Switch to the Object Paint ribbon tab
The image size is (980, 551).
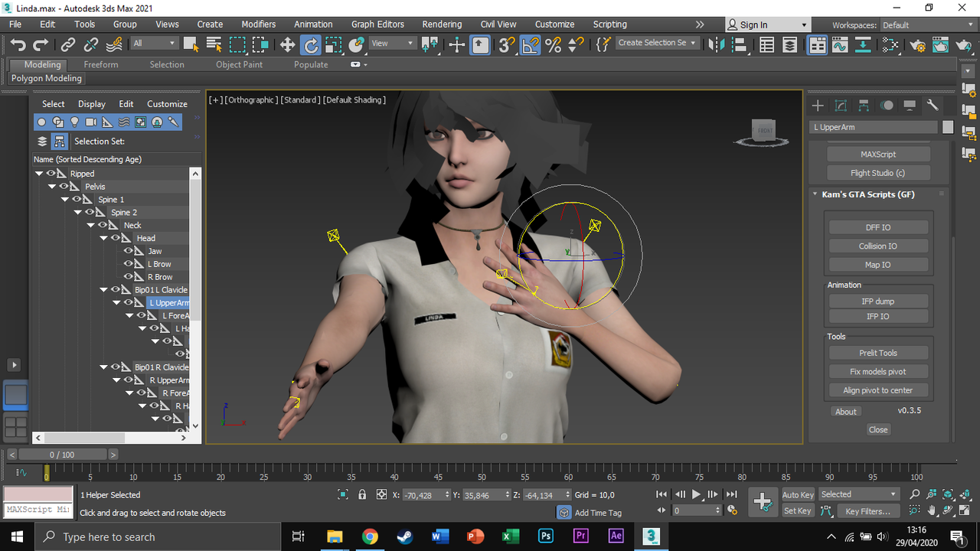[239, 65]
